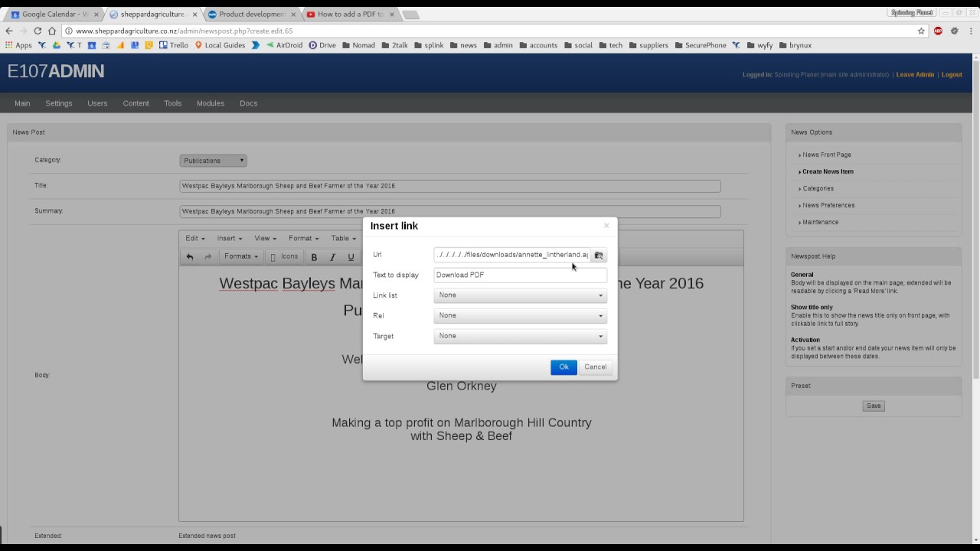The height and width of the screenshot is (551, 980).
Task: Close the Google Calendar tab
Action: 96,15
